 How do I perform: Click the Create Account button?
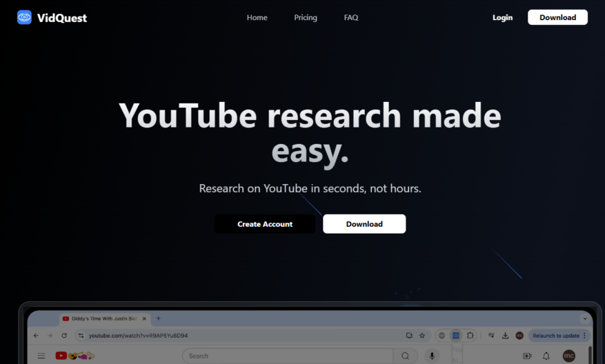point(265,224)
